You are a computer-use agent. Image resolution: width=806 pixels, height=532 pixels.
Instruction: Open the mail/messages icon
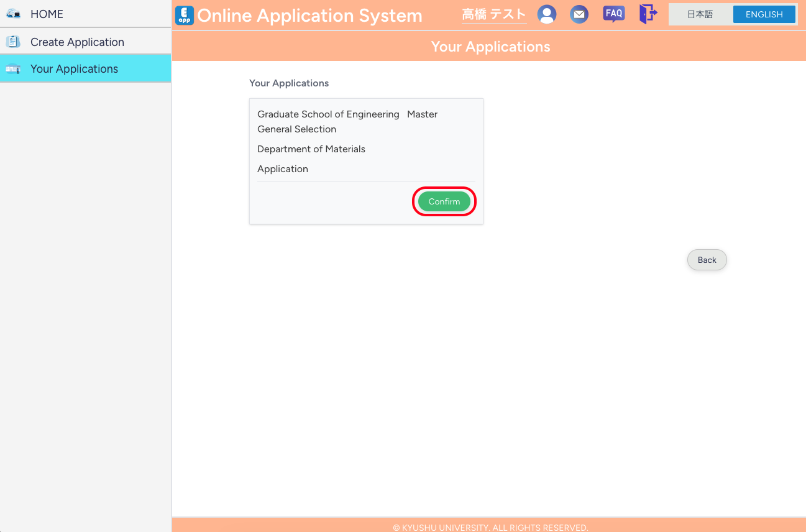point(579,14)
